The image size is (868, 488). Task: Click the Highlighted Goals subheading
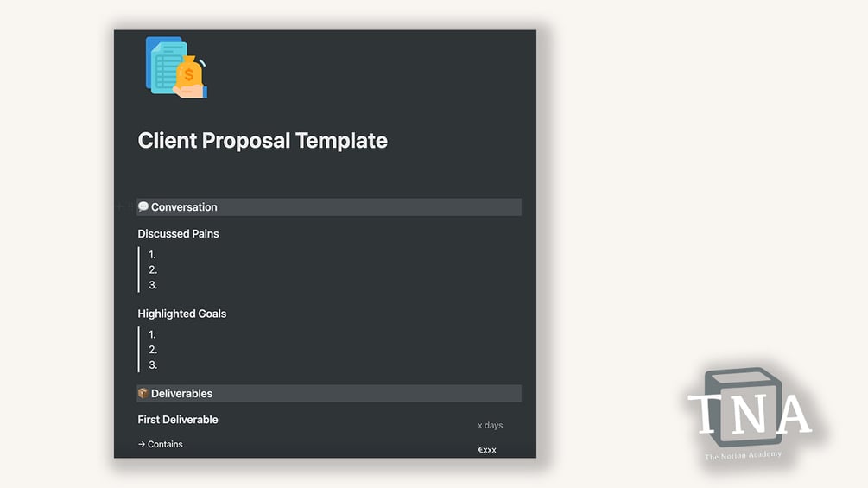click(182, 314)
